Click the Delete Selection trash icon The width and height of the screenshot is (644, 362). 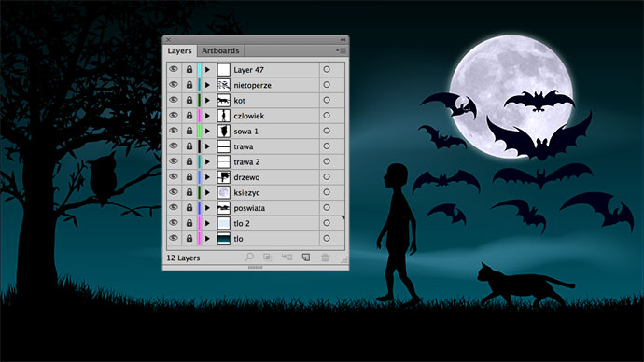[325, 258]
